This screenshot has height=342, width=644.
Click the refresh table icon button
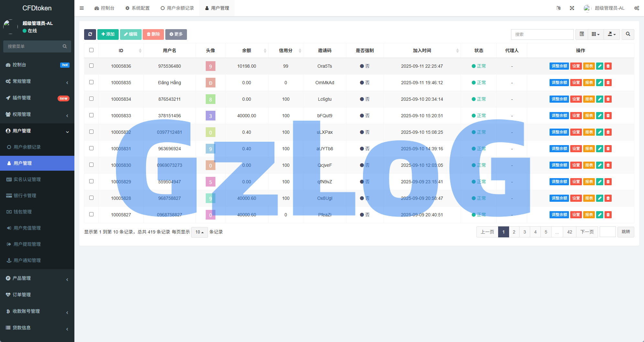pos(90,34)
